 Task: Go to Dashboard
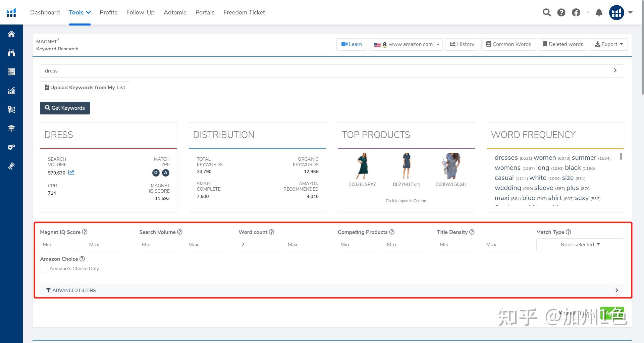(45, 12)
